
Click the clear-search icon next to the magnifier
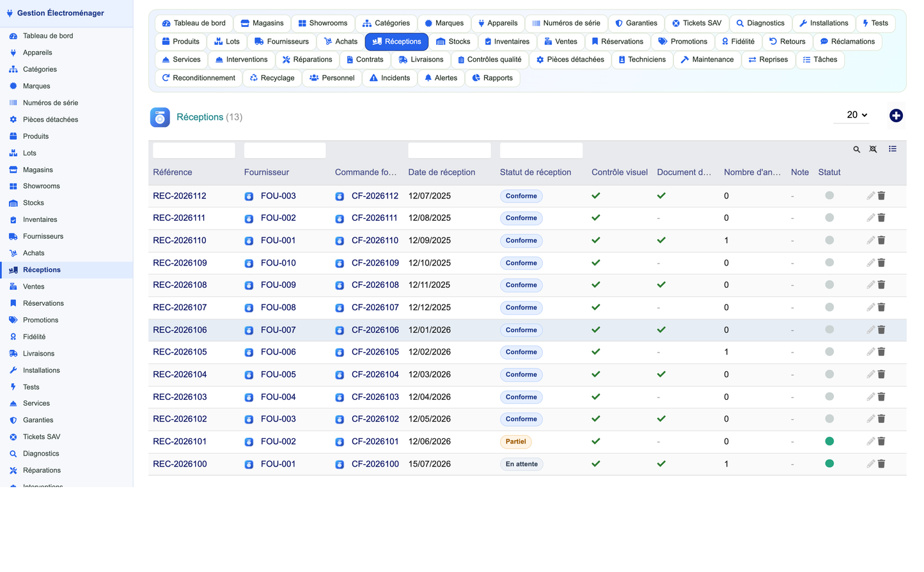(x=873, y=149)
